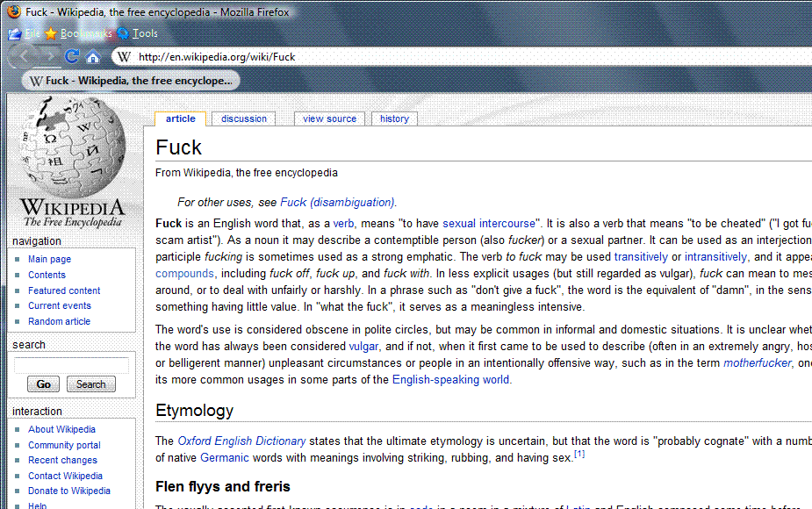
Task: Follow the 'English-speaking world' link
Action: [450, 379]
